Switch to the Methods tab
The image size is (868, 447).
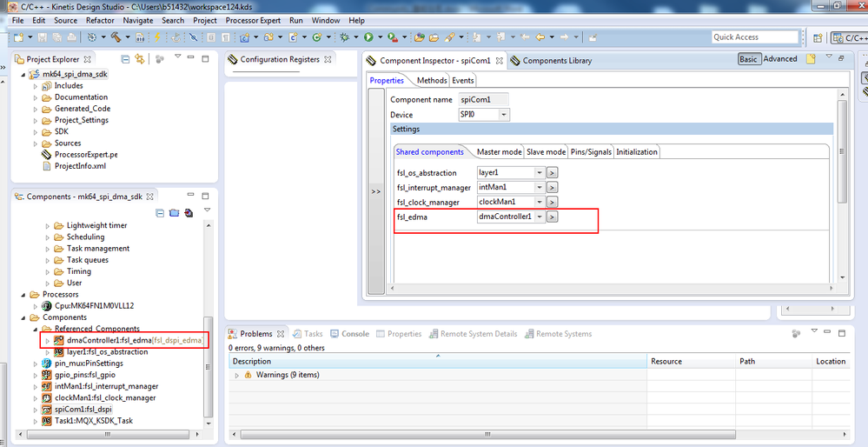[432, 80]
